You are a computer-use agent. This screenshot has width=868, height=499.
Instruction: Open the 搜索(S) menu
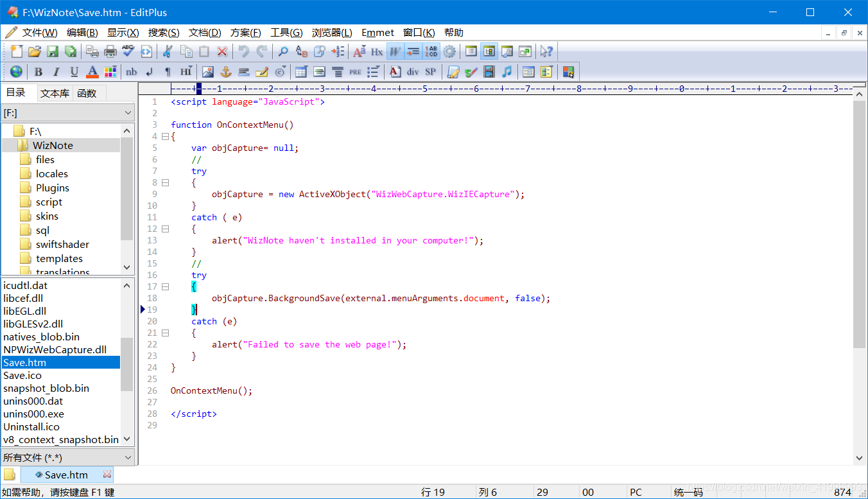(163, 33)
